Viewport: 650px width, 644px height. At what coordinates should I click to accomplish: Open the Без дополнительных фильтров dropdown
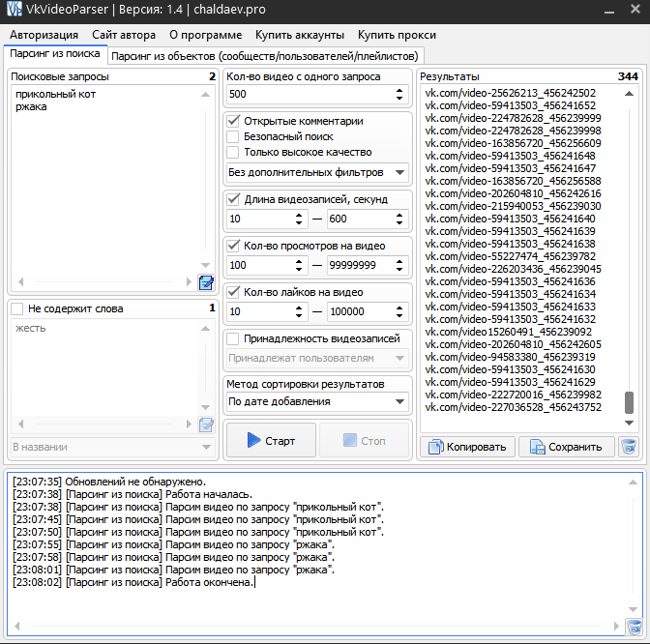(316, 172)
